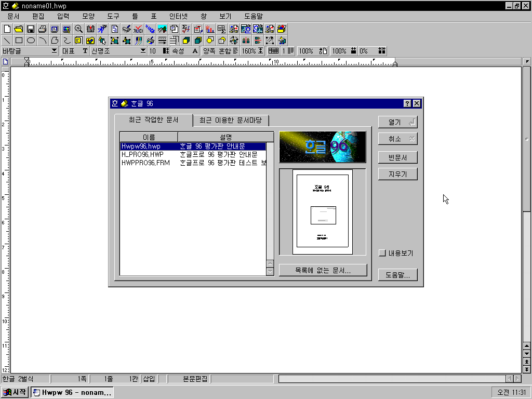Viewport: 532px width, 399px height.
Task: Click the 열기 button
Action: click(397, 122)
